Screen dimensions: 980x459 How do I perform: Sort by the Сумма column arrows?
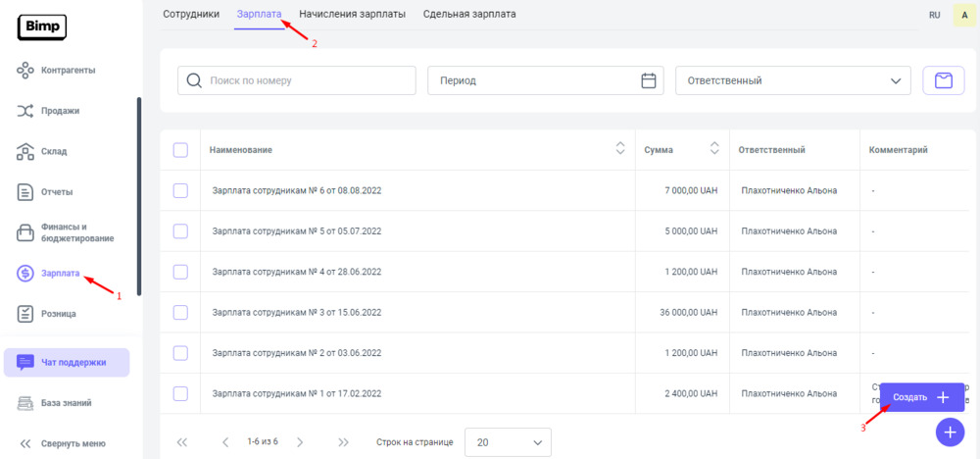pyautogui.click(x=715, y=149)
